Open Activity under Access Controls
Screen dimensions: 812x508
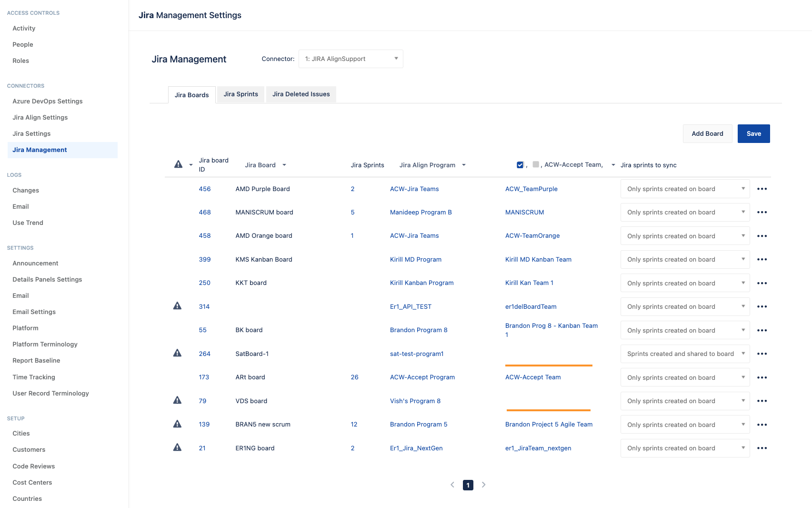tap(24, 29)
